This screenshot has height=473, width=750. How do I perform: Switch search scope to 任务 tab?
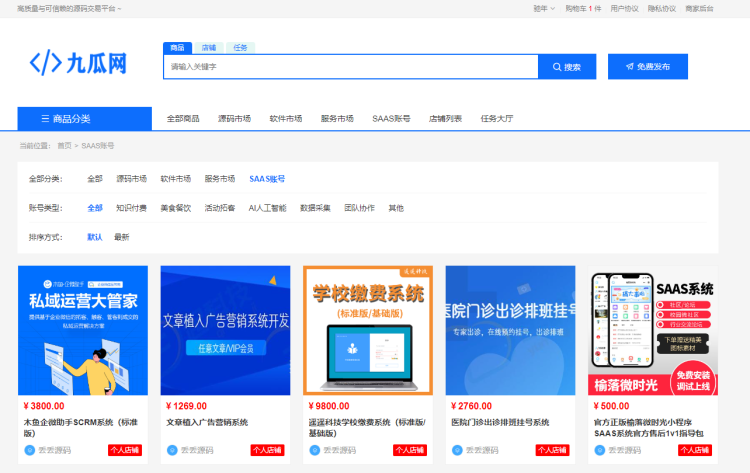[x=240, y=47]
